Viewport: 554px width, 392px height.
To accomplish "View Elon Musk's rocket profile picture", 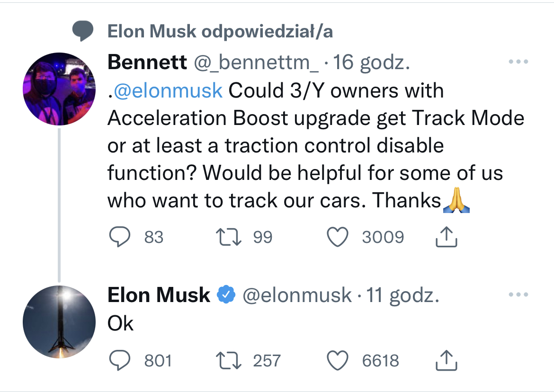I will click(59, 322).
